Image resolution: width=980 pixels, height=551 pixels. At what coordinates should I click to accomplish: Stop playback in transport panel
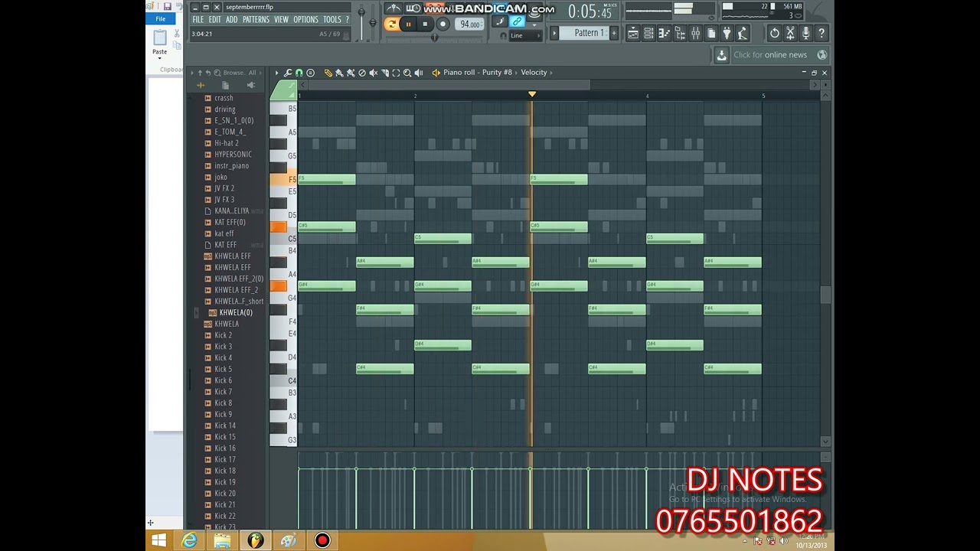425,24
